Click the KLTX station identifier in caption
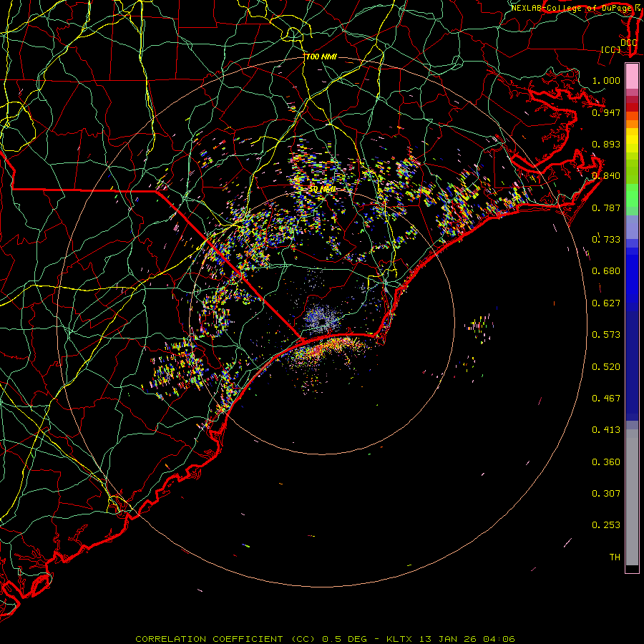644x644 pixels. click(x=399, y=639)
